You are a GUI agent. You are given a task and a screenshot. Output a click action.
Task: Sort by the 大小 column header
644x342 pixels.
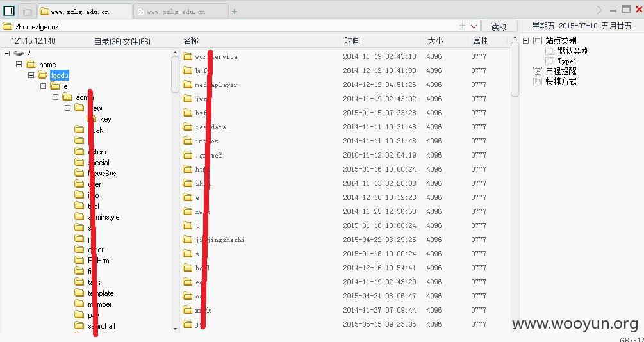435,40
